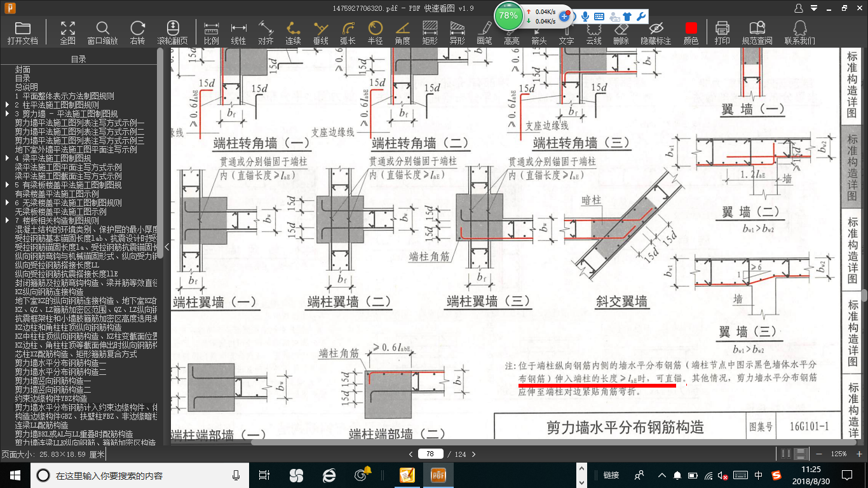
Task: Open the 比例 scale tool
Action: [x=211, y=32]
